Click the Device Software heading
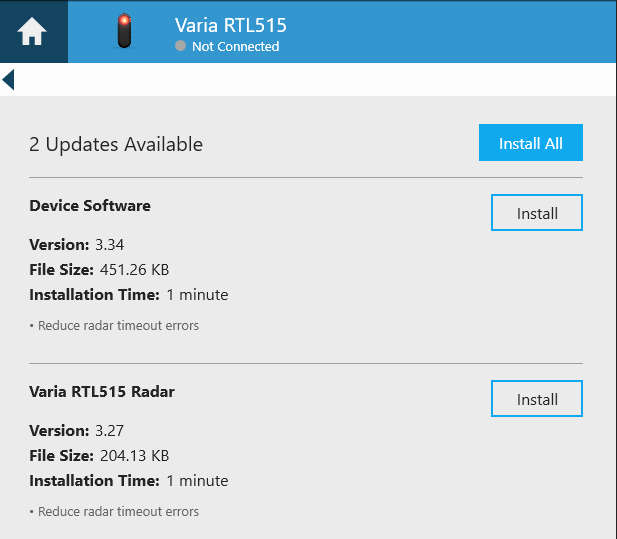Viewport: 617px width, 539px height. [90, 206]
